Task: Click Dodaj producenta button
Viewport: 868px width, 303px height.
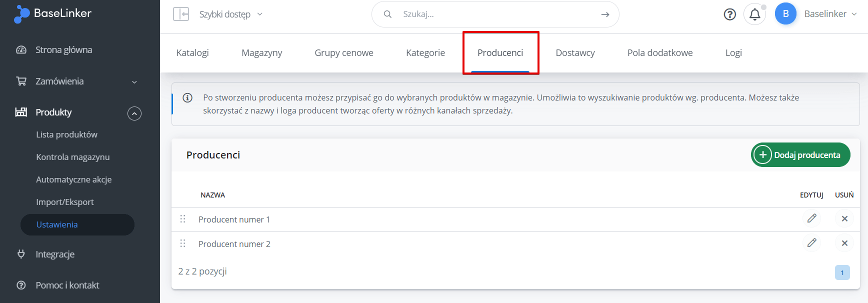Action: 800,155
